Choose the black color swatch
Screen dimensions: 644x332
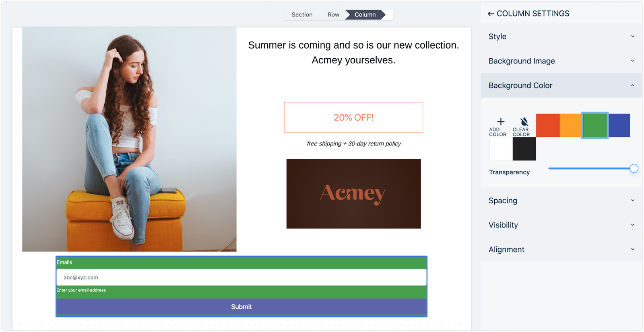pos(524,149)
